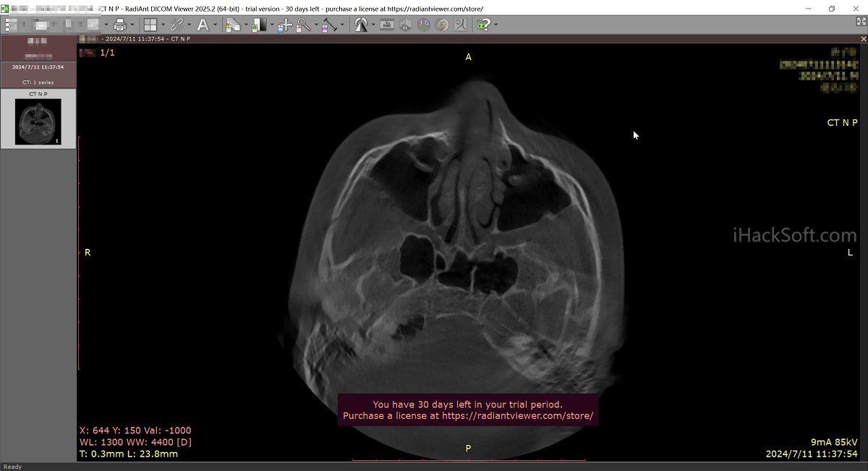Click the 'T: 0.3mm L: 23.8mm' overlay
Image resolution: width=868 pixels, height=471 pixels.
(x=129, y=454)
